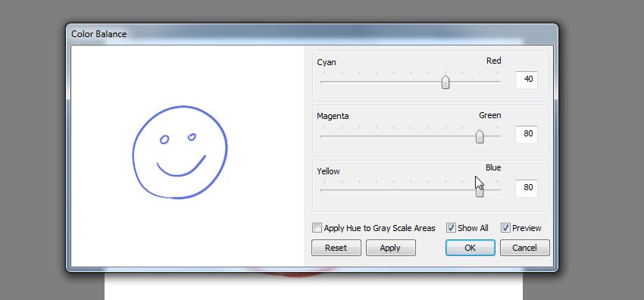This screenshot has width=644, height=300.
Task: Click the Reset button
Action: pos(336,248)
